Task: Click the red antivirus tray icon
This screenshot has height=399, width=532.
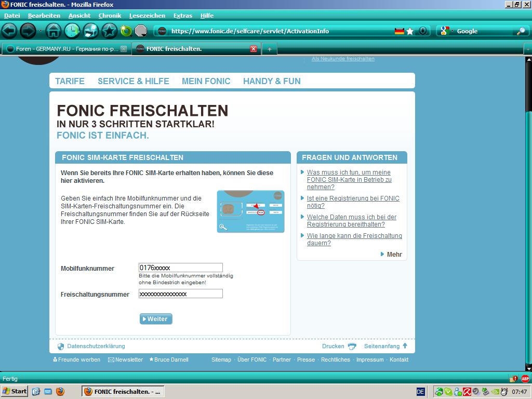Action: click(467, 392)
